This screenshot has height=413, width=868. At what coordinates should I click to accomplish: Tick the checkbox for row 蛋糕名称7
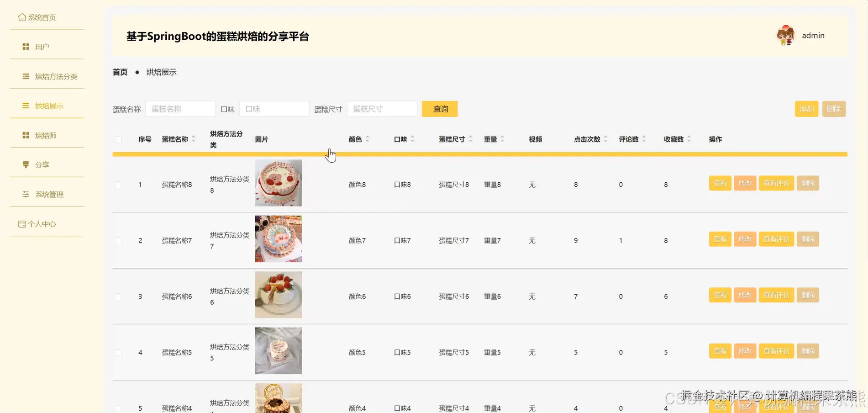(118, 240)
